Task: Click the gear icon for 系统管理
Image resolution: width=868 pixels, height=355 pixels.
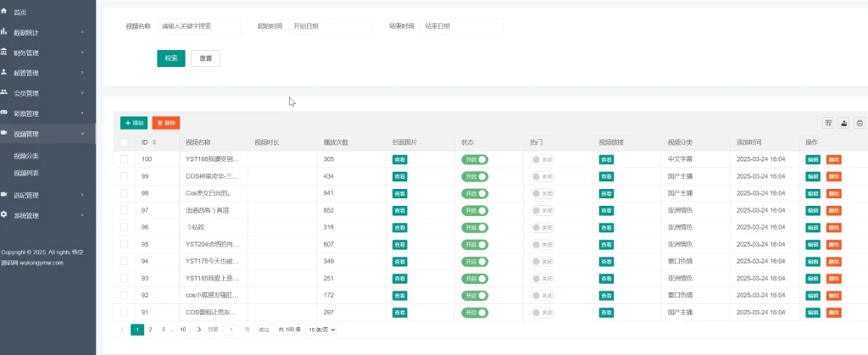Action: (x=5, y=215)
